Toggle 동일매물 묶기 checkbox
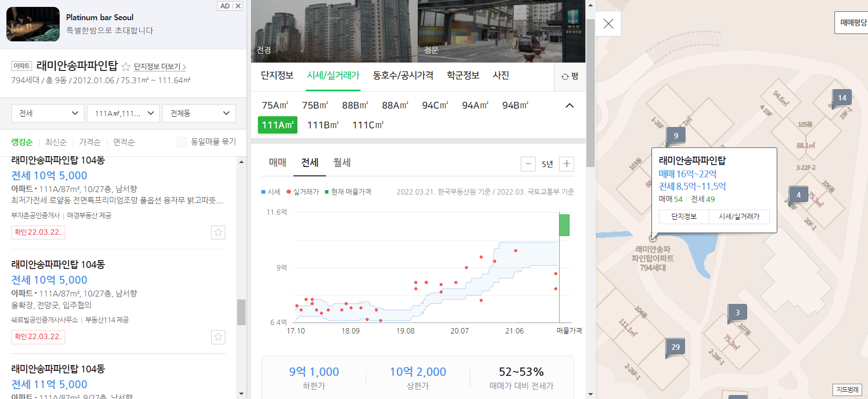The height and width of the screenshot is (399, 868). pyautogui.click(x=181, y=142)
